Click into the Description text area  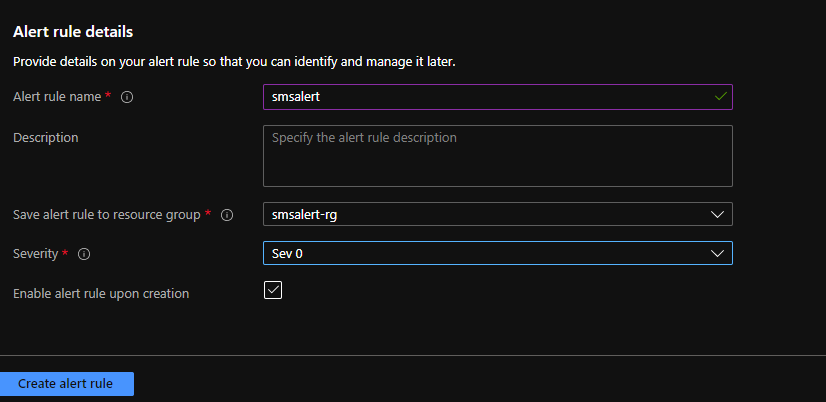click(x=498, y=156)
